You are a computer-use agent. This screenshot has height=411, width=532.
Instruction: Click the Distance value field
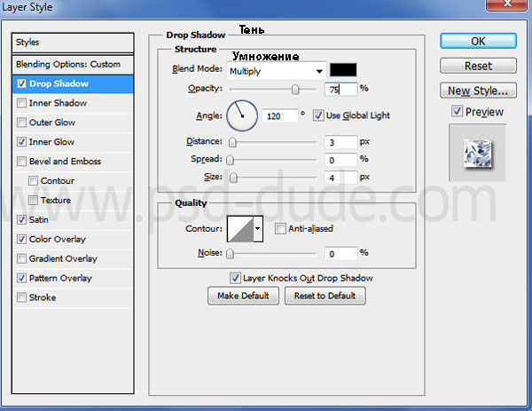tap(340, 142)
